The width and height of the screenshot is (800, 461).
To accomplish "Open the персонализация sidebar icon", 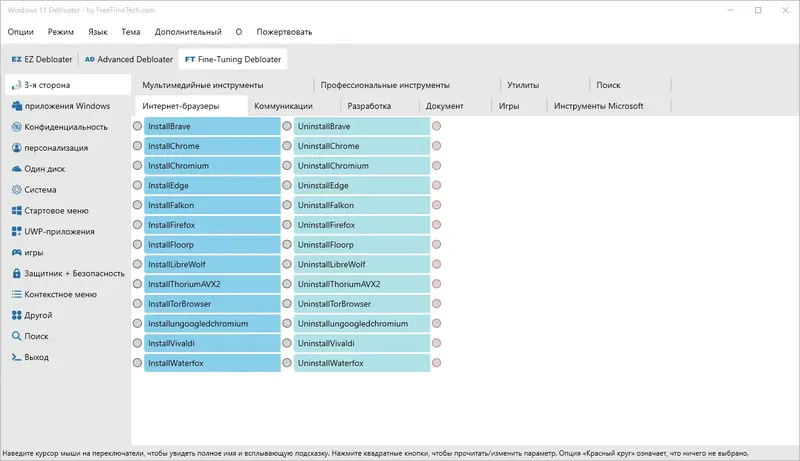I will (x=17, y=148).
